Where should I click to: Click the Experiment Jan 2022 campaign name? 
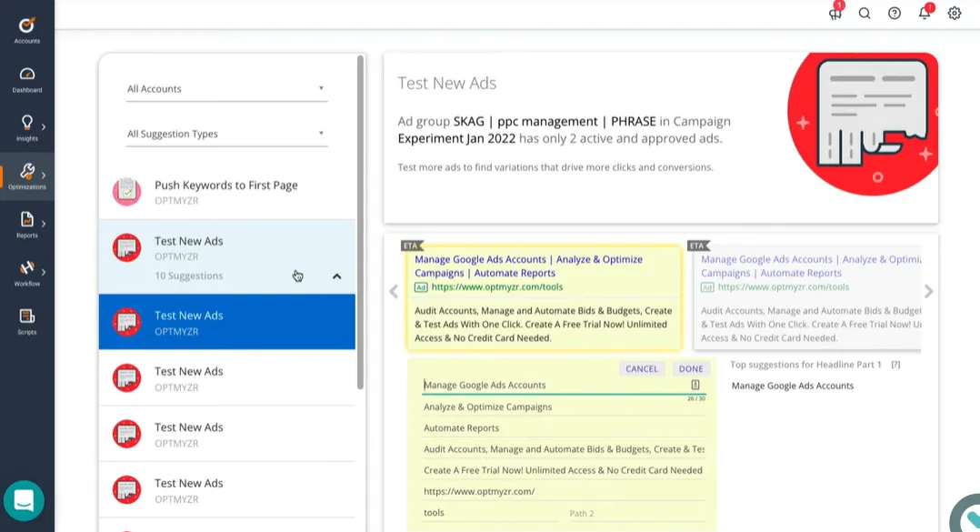point(457,139)
